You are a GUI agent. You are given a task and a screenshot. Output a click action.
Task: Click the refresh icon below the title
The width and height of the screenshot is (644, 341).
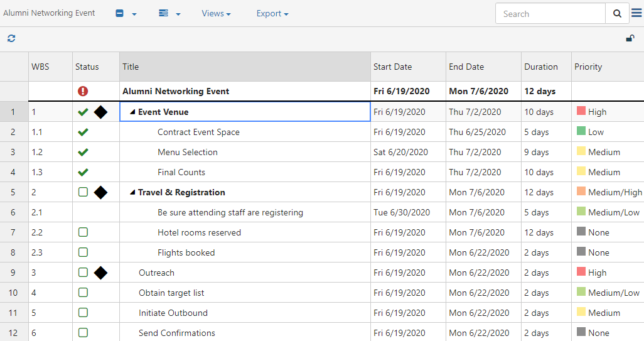click(11, 39)
